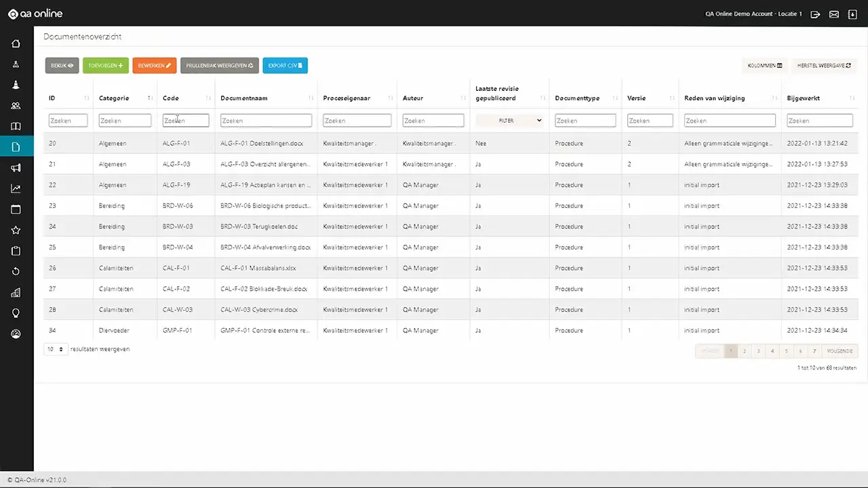The width and height of the screenshot is (868, 488).
Task: Open the line chart sidebar icon
Action: pos(16,189)
